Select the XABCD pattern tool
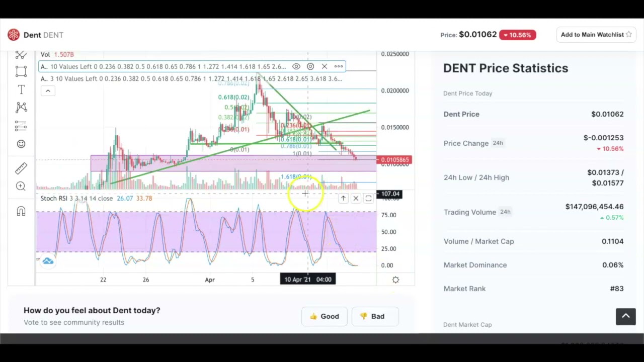The height and width of the screenshot is (362, 644). point(21,107)
